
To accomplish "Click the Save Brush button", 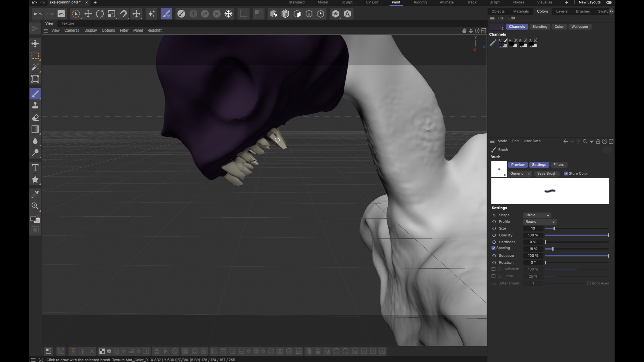I will point(547,174).
